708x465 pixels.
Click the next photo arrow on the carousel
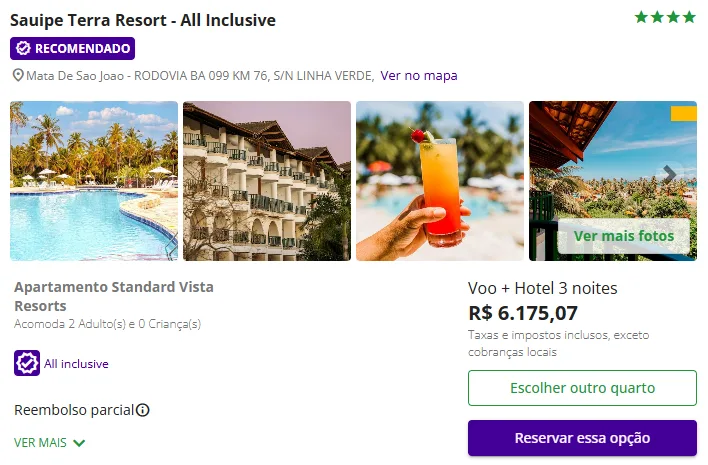pos(670,174)
